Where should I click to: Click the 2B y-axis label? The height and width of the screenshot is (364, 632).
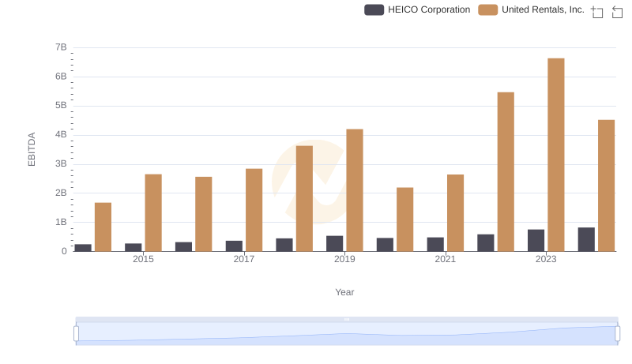click(61, 193)
